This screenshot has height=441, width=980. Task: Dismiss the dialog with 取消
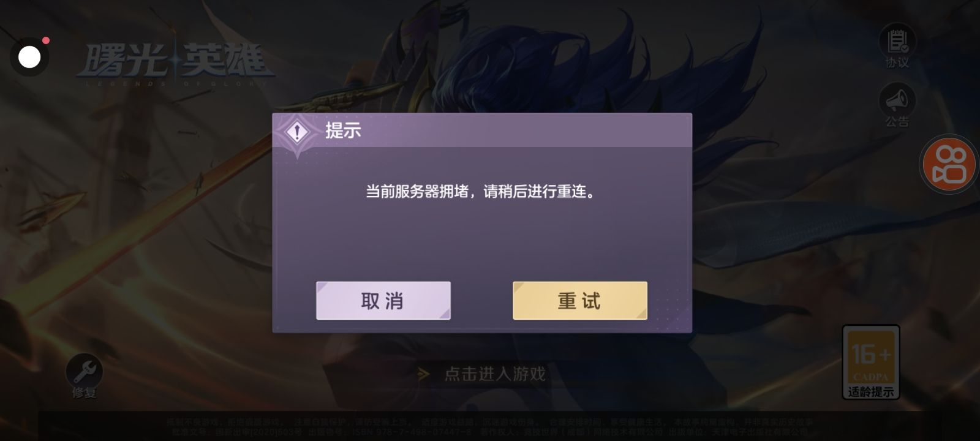(383, 300)
